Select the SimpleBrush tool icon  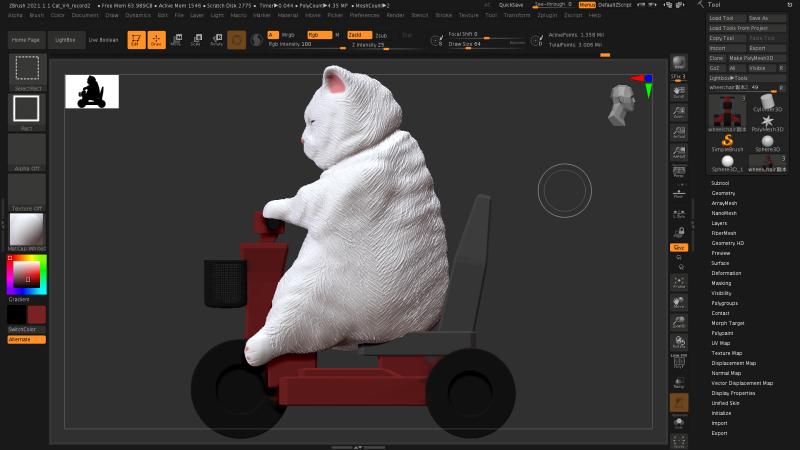point(727,139)
